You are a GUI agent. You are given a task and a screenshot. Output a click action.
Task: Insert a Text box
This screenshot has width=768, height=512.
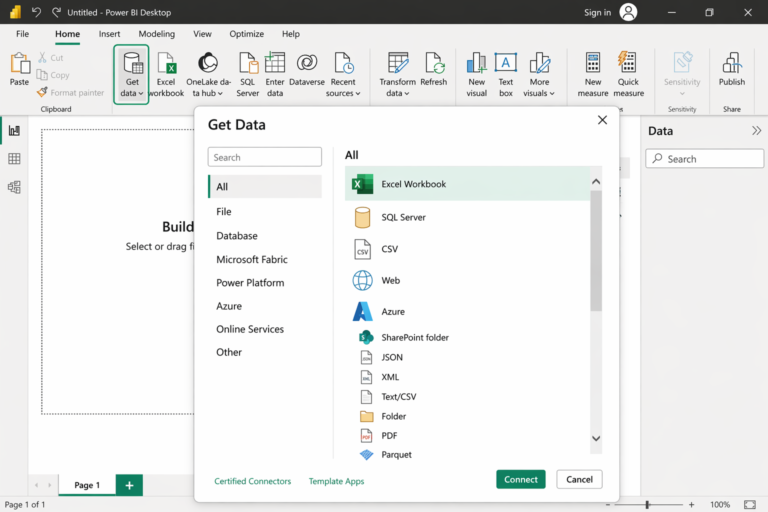pos(505,74)
